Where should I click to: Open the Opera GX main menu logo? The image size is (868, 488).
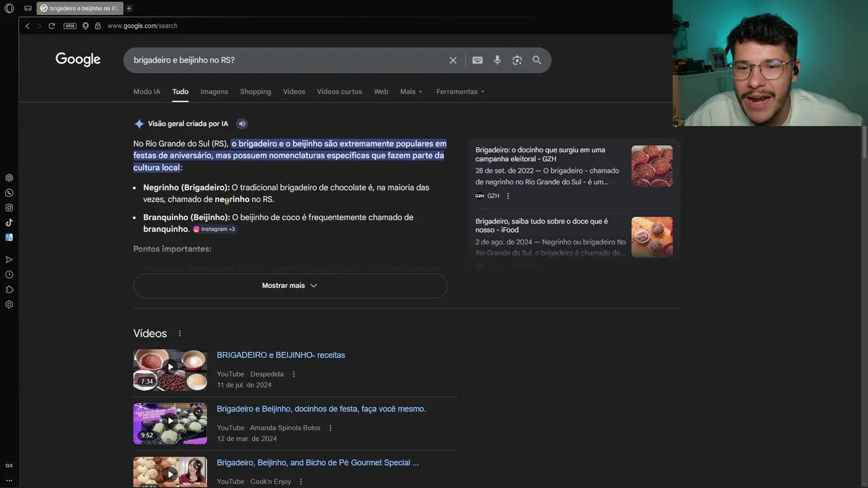9,9
